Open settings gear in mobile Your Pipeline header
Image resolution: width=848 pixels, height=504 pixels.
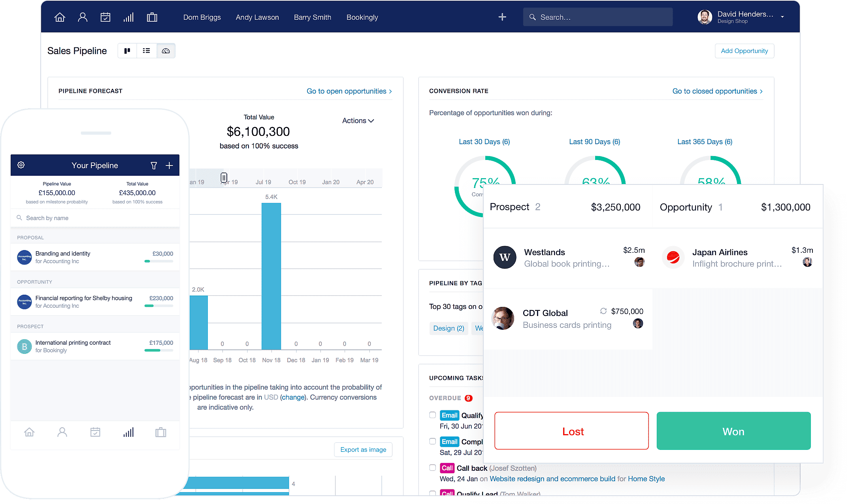[x=21, y=165]
